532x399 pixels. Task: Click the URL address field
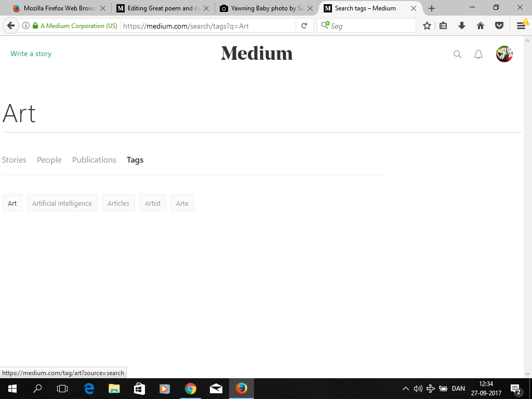(x=208, y=26)
